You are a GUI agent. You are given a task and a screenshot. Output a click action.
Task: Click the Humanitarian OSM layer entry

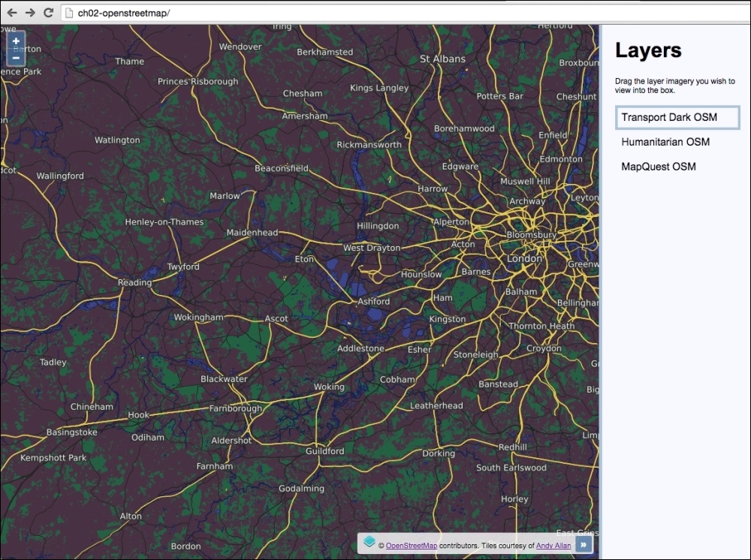(x=665, y=142)
